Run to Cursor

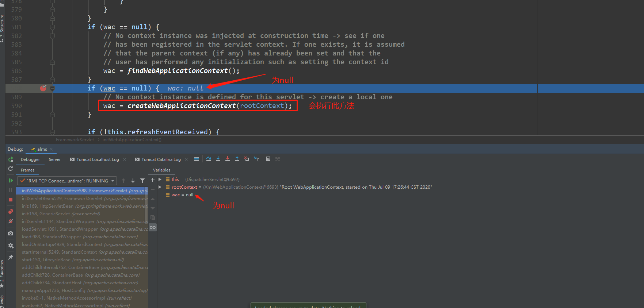(x=256, y=159)
